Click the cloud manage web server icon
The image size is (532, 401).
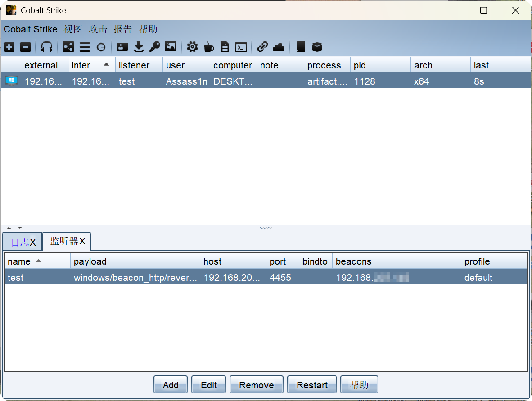pos(279,47)
